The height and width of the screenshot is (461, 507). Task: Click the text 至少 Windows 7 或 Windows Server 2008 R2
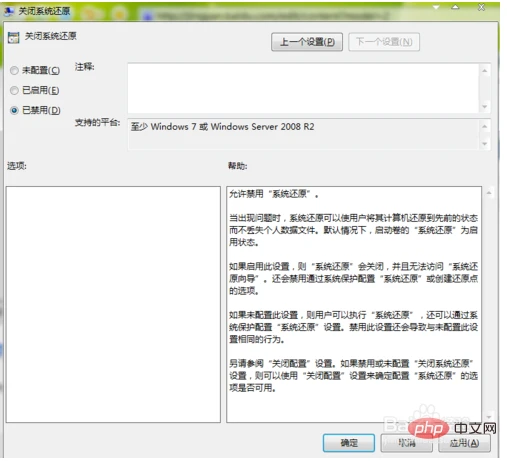point(222,127)
